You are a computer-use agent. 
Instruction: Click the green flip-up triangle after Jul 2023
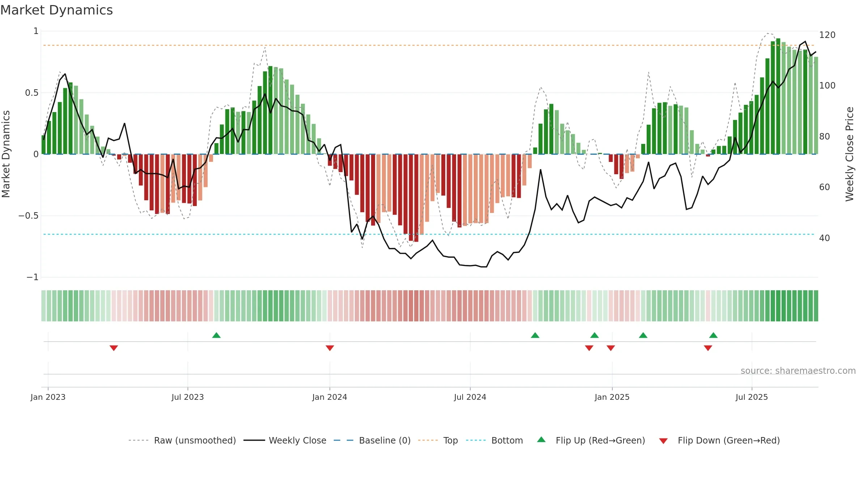(216, 335)
